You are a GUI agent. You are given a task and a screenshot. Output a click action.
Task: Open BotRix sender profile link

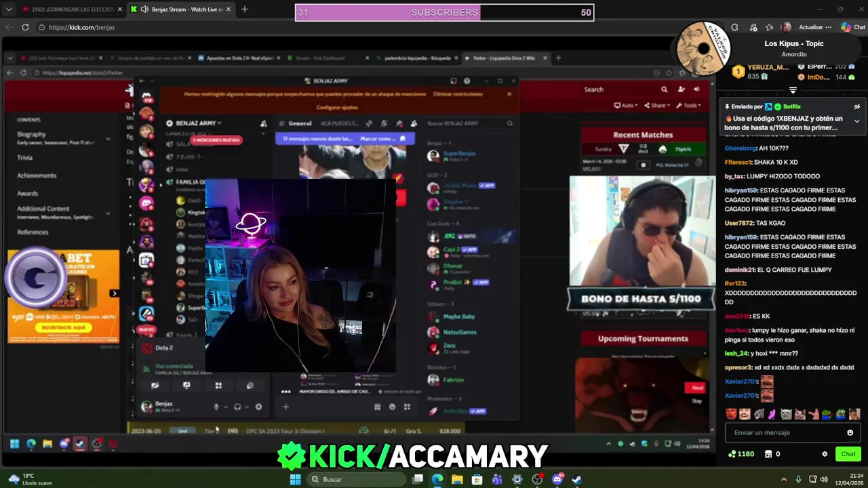792,106
